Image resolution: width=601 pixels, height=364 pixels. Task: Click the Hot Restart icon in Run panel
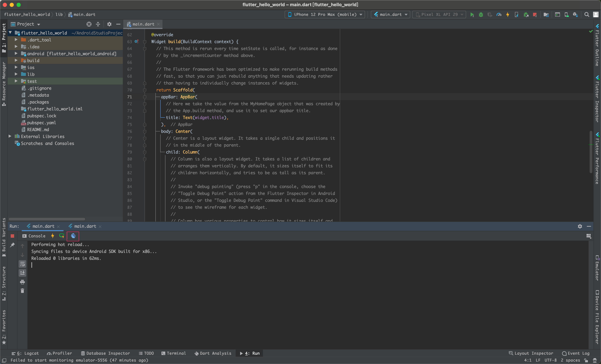point(61,236)
